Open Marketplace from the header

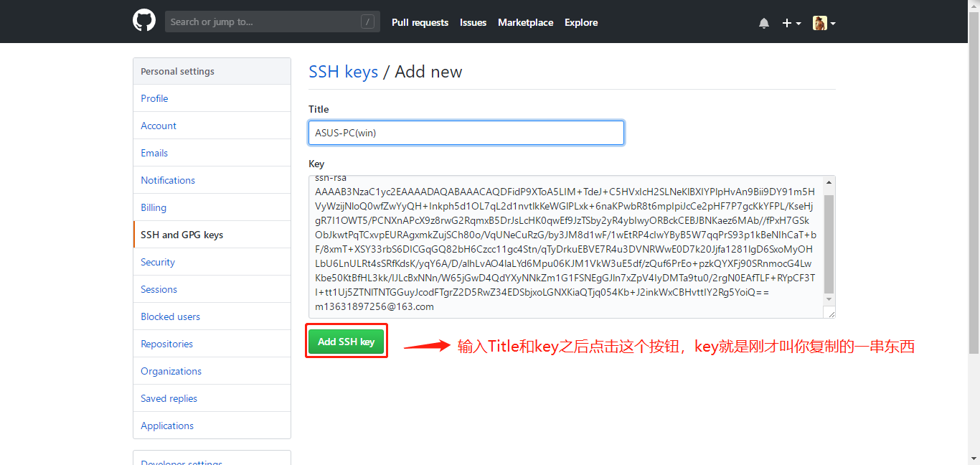(525, 23)
